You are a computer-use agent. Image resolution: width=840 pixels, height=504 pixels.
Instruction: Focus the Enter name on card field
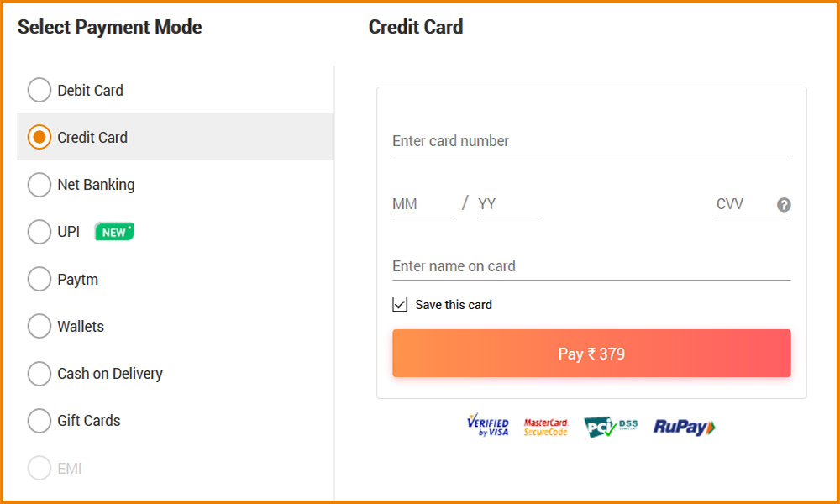tap(591, 266)
